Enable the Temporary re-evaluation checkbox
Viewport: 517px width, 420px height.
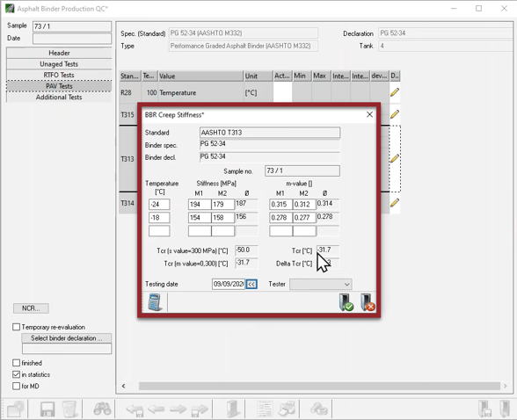(16, 327)
